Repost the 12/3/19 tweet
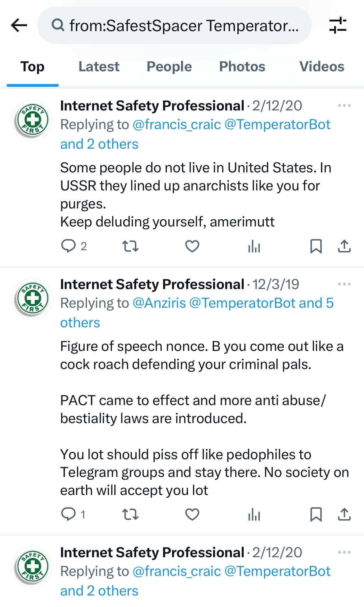Screen dimensions: 364x607 pyautogui.click(x=130, y=514)
